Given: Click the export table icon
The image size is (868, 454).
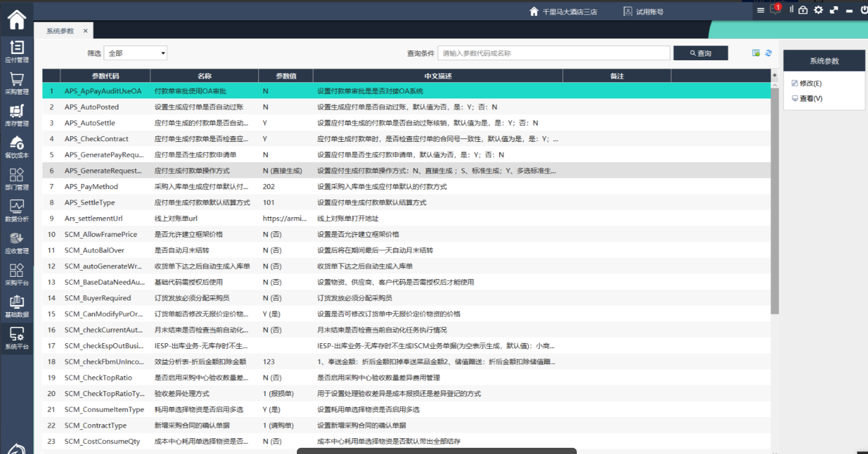Looking at the screenshot, I should (x=756, y=53).
